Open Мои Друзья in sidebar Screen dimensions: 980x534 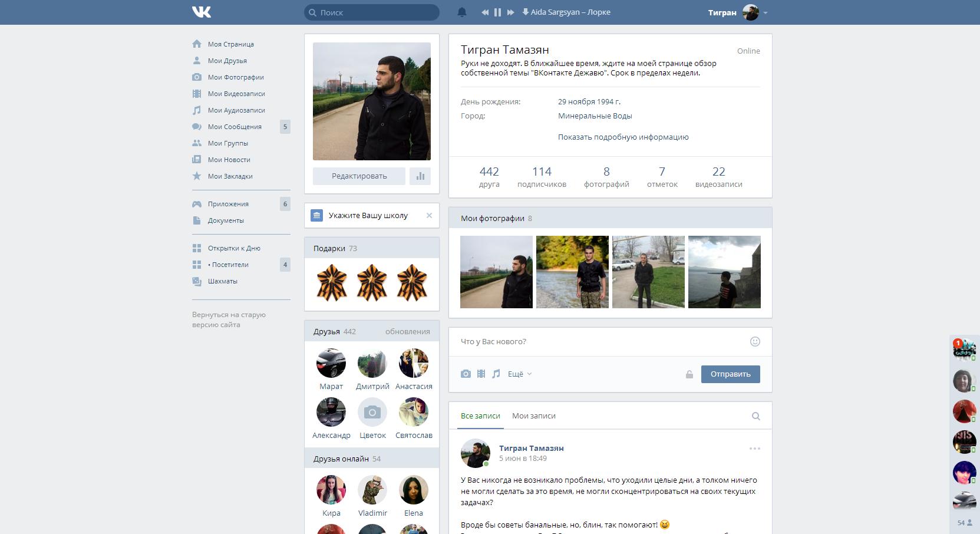coord(227,61)
